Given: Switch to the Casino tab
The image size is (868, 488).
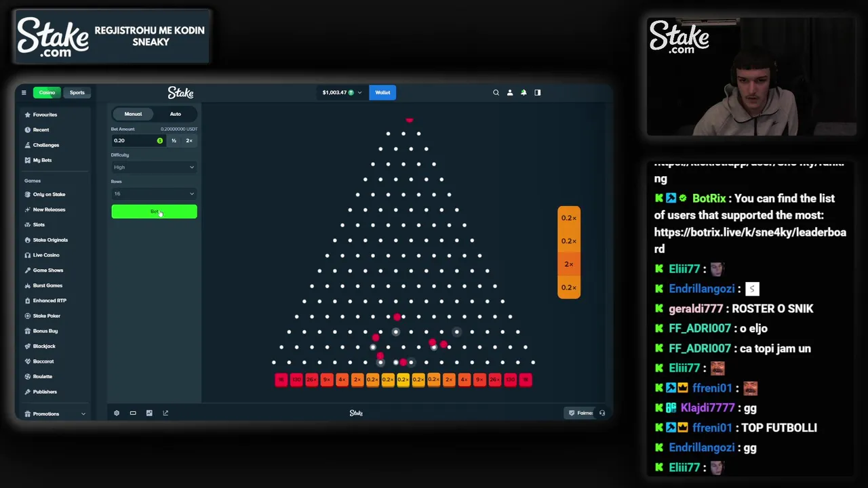Looking at the screenshot, I should pos(47,93).
